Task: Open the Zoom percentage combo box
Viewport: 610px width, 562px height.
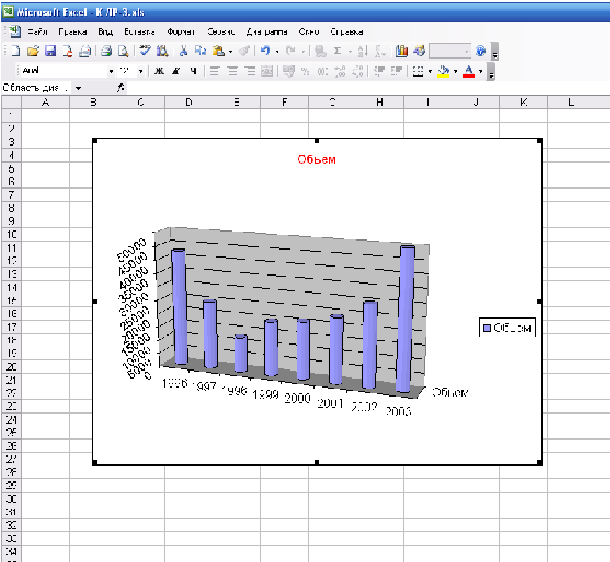Action: tap(450, 51)
